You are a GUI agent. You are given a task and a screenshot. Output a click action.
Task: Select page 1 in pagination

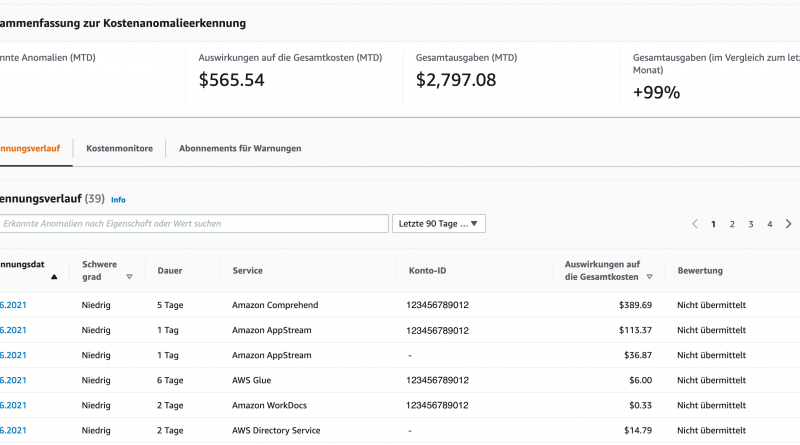click(713, 224)
